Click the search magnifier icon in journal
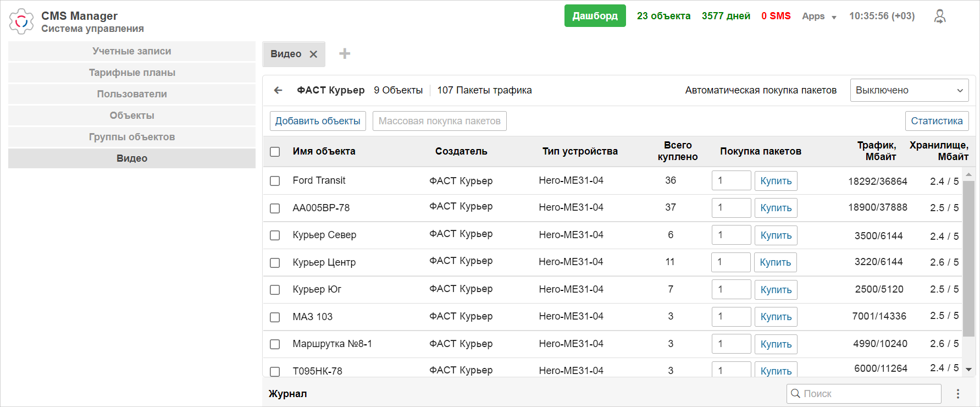The height and width of the screenshot is (407, 980). (x=795, y=393)
